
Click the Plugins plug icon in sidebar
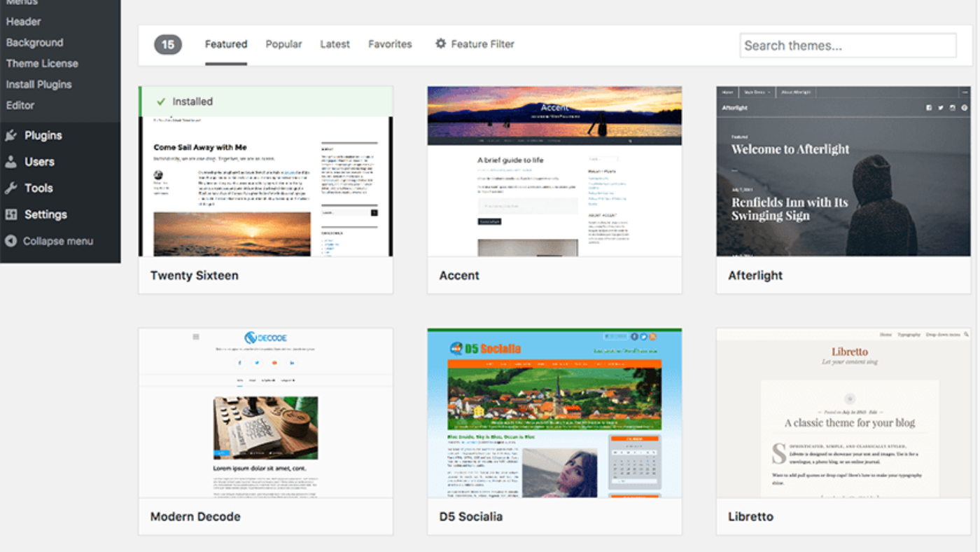pos(10,135)
